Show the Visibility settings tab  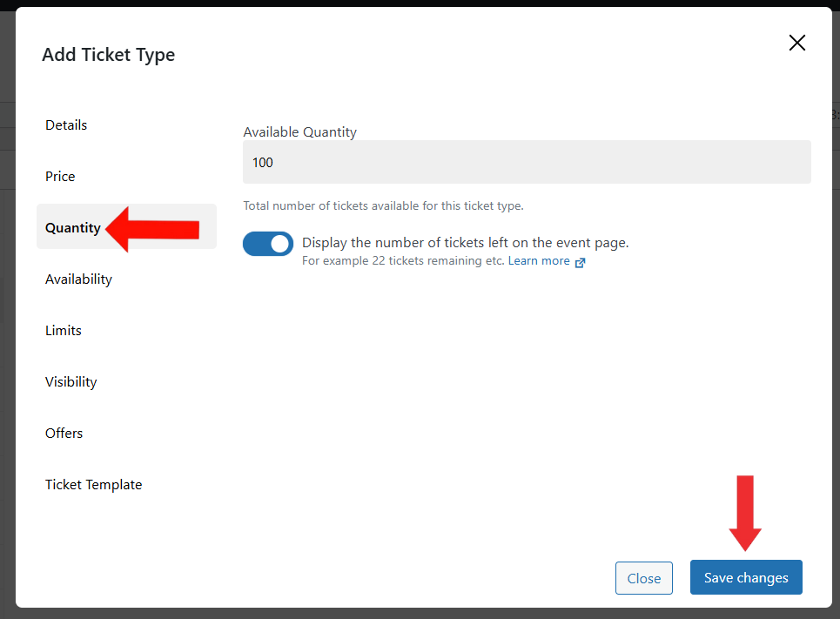click(71, 382)
